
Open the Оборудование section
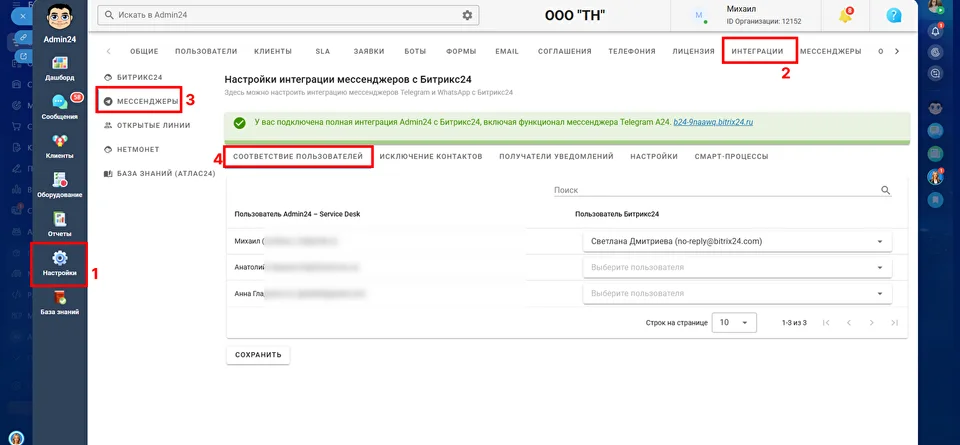59,185
